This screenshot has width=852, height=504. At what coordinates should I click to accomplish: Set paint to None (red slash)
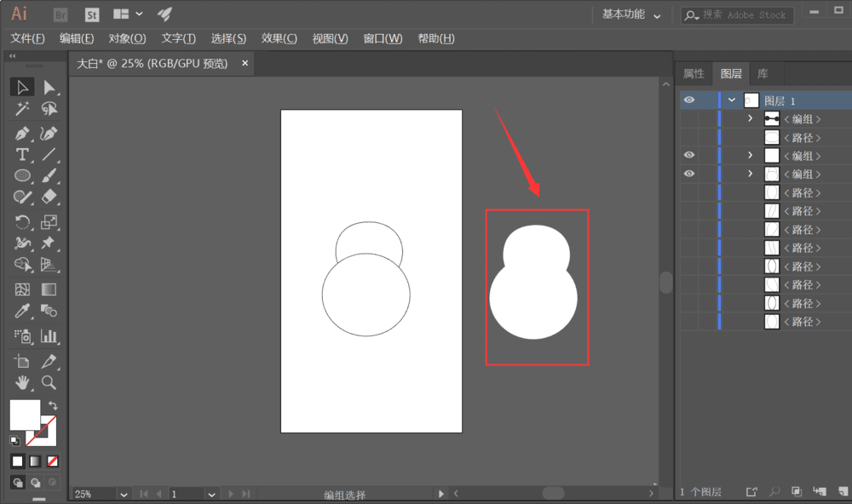coord(53,461)
